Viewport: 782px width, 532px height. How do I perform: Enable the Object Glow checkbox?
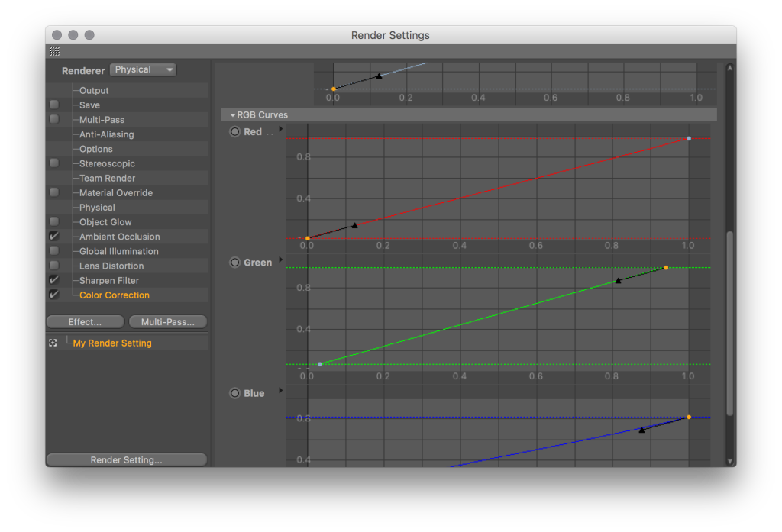click(54, 221)
